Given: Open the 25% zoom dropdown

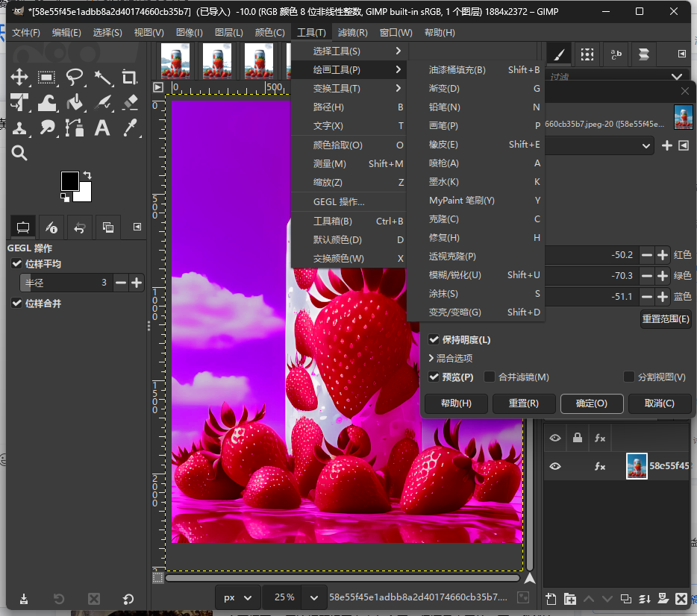Looking at the screenshot, I should 314,598.
